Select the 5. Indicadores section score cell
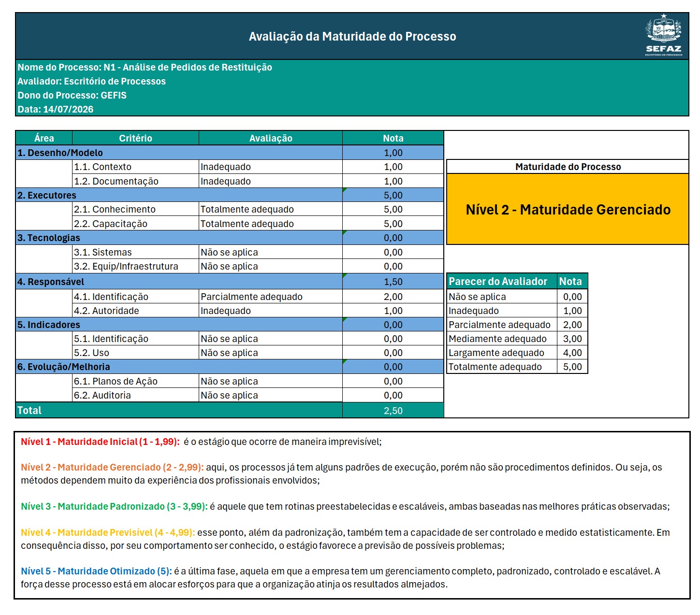This screenshot has height=615, width=700. [x=393, y=325]
